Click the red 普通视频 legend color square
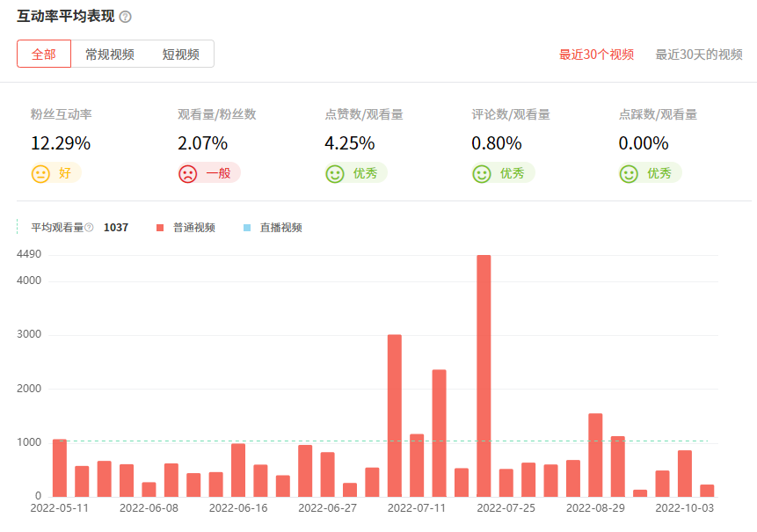The image size is (757, 532). 160,228
